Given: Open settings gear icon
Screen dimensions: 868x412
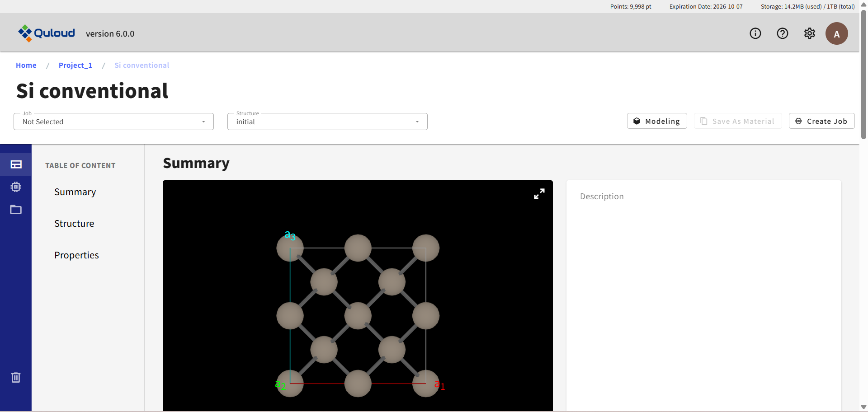Looking at the screenshot, I should tap(809, 33).
